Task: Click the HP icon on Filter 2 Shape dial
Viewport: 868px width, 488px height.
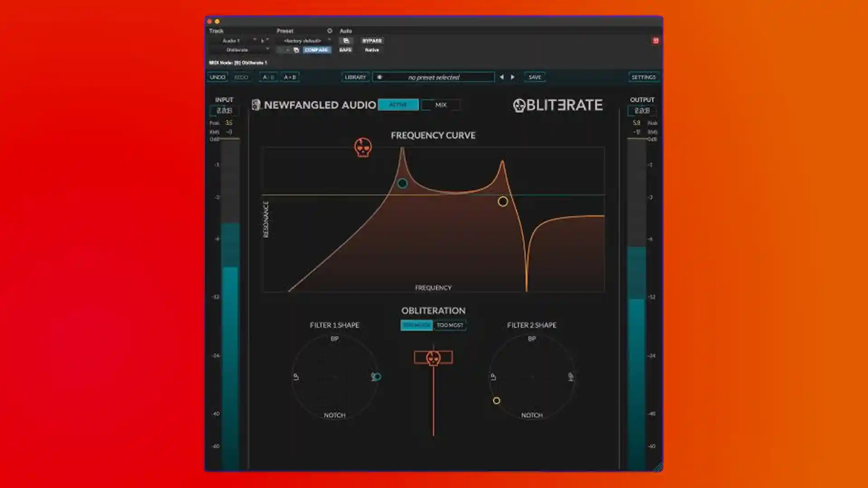Action: coord(571,376)
